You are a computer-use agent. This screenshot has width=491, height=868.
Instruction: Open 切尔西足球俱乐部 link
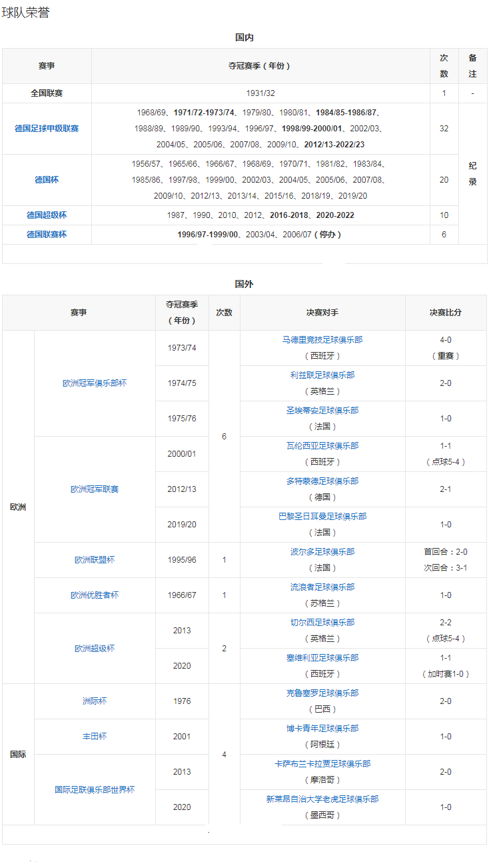(322, 623)
